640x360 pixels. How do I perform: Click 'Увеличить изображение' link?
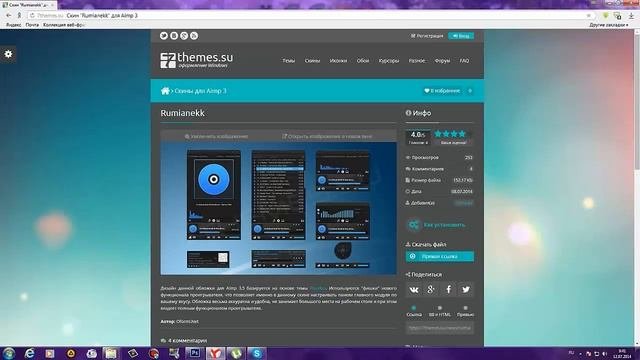tap(216, 136)
